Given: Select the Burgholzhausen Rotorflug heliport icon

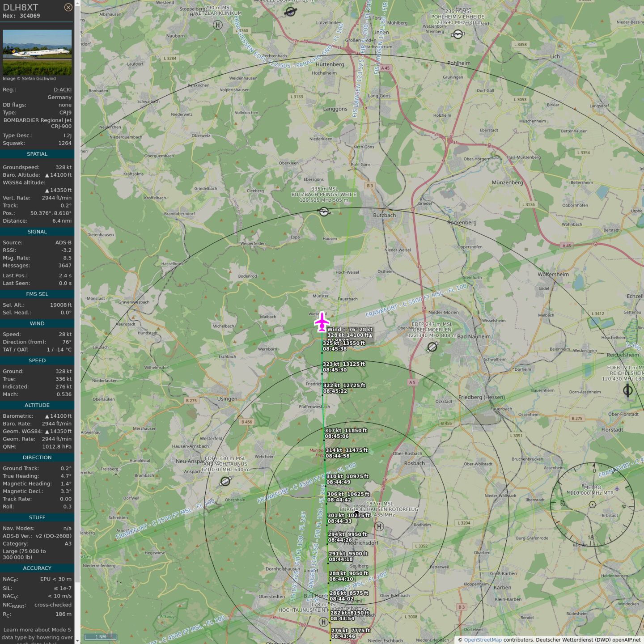Looking at the screenshot, I should pyautogui.click(x=379, y=526).
